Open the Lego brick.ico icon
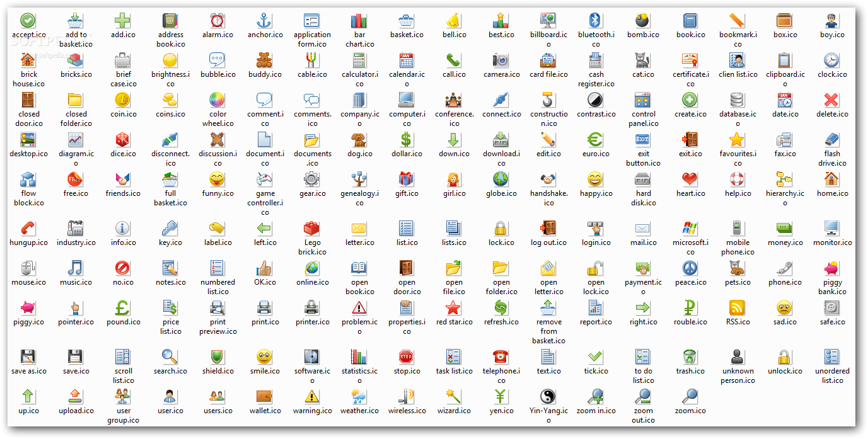868x439 pixels. pos(312,228)
